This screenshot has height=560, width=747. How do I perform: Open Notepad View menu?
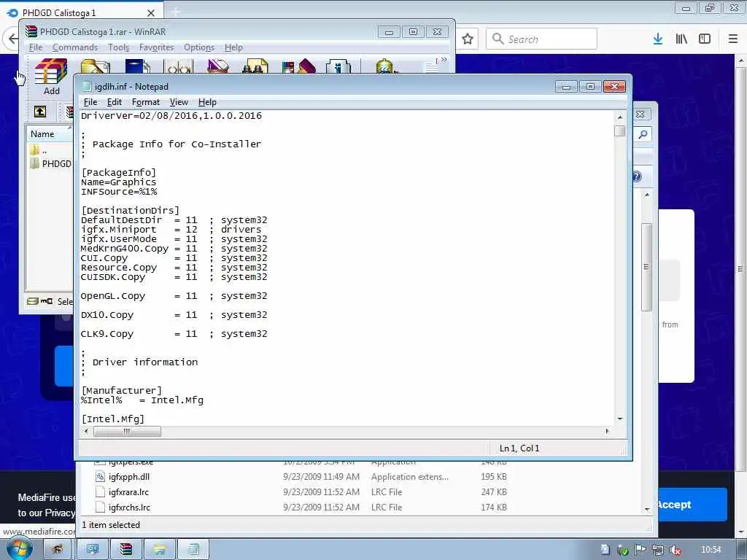click(x=179, y=102)
